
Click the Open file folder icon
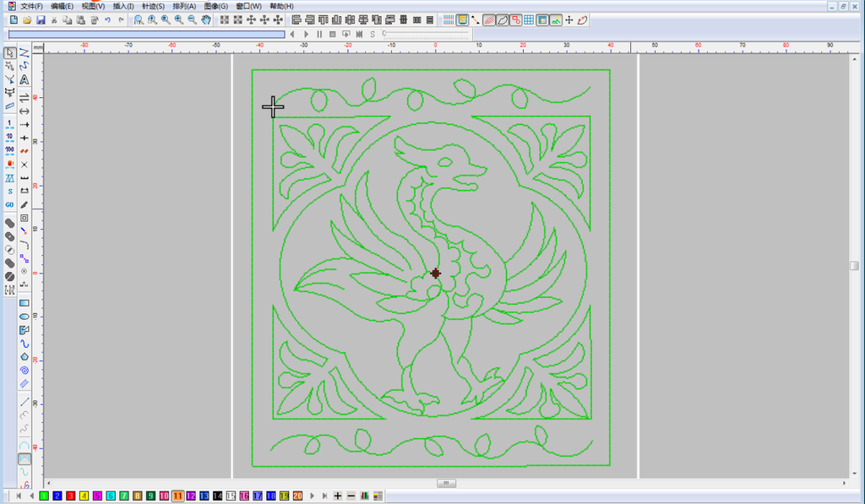click(x=28, y=19)
